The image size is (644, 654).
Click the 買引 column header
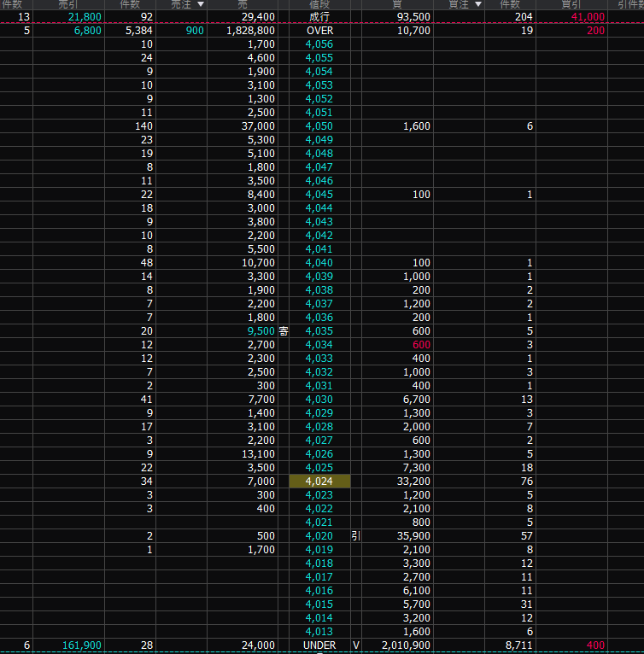pos(571,4)
